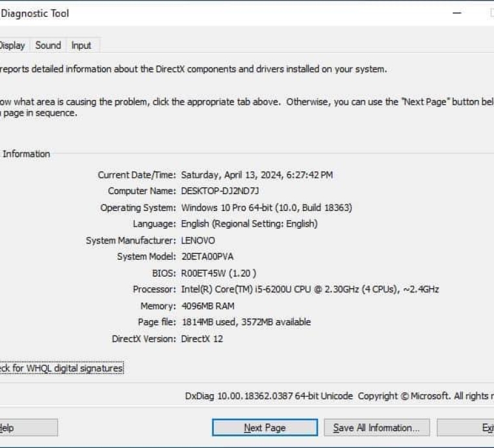Click Save All Information button
Viewport: 494px width, 448px height.
click(376, 428)
